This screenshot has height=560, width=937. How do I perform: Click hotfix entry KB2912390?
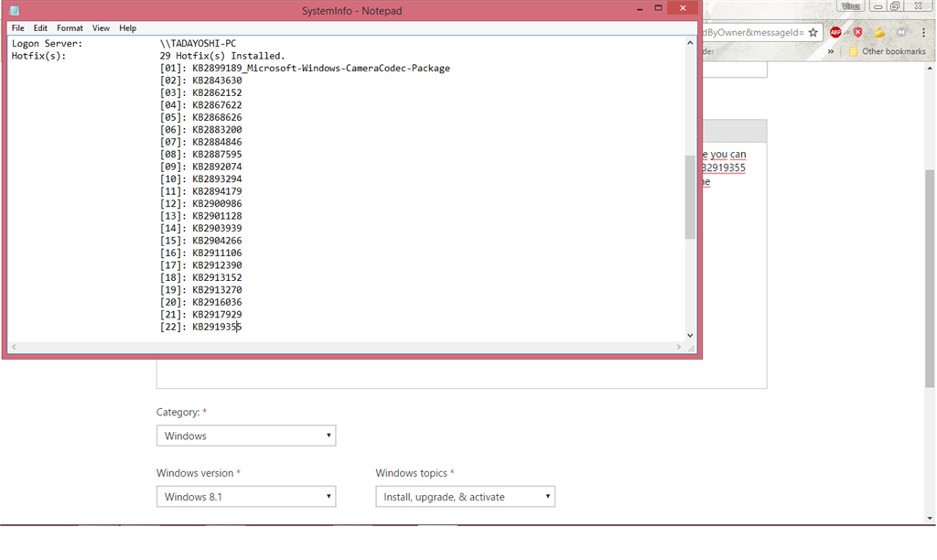(217, 265)
